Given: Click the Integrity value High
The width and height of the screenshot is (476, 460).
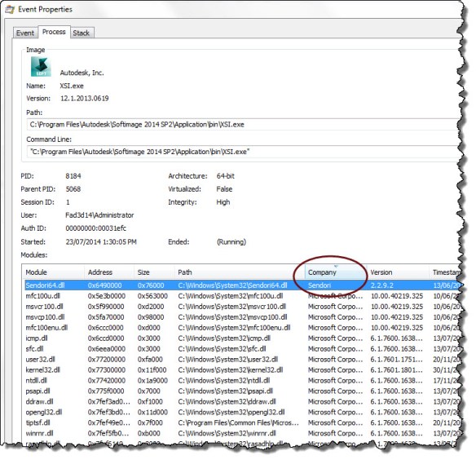Looking at the screenshot, I should [x=223, y=202].
